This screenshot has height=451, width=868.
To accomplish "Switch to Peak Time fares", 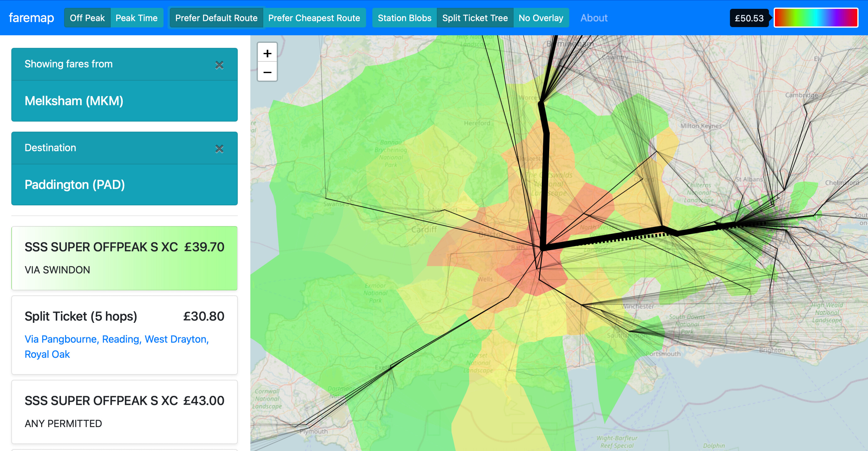I will tap(136, 18).
